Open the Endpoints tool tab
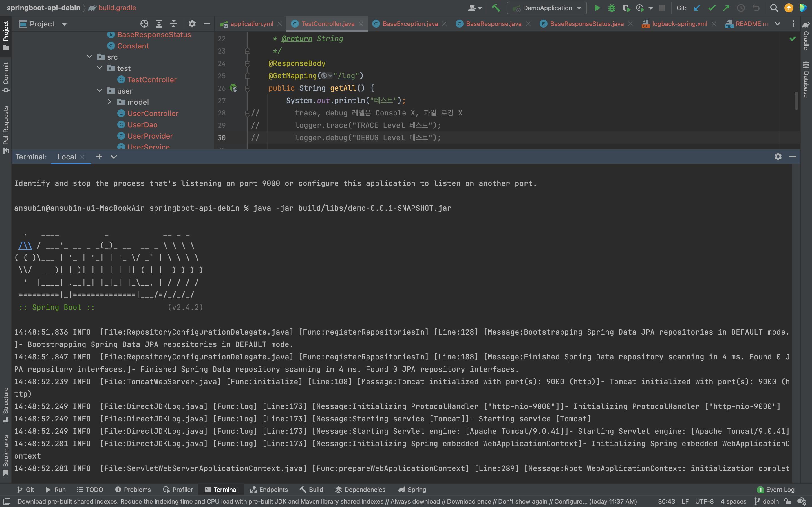 pos(269,490)
